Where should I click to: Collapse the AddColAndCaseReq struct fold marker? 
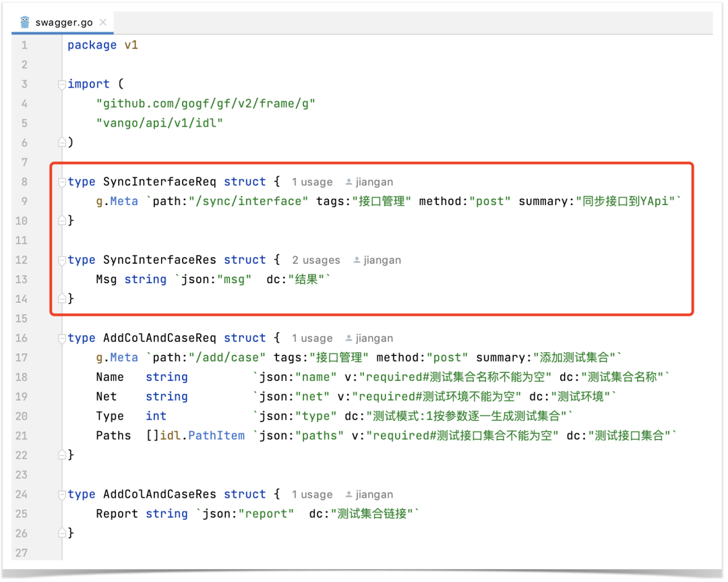pyautogui.click(x=62, y=338)
